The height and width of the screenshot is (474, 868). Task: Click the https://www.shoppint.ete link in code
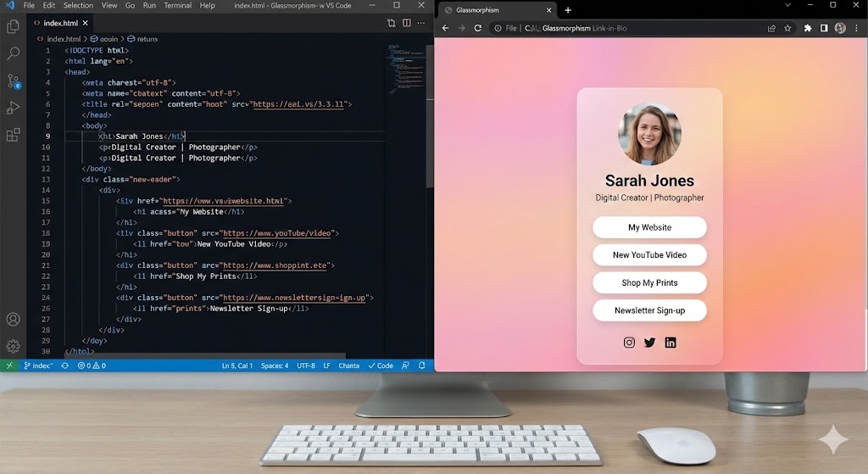275,265
